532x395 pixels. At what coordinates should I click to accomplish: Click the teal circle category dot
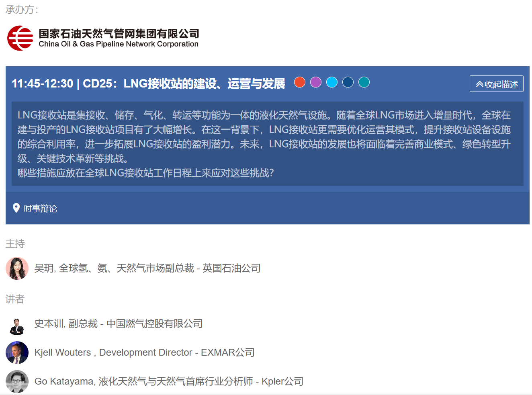[364, 82]
